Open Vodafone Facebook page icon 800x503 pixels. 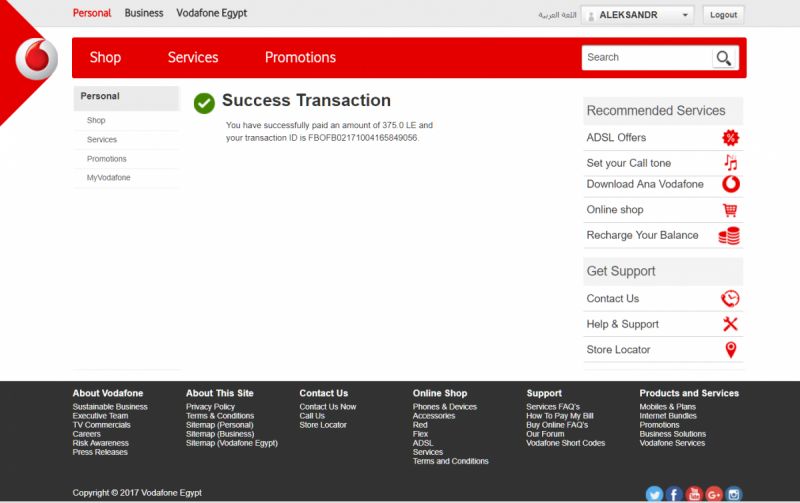click(674, 494)
